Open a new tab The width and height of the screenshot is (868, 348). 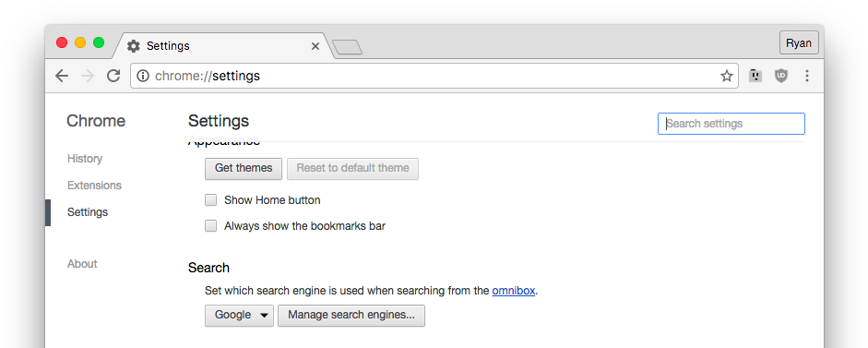(347, 48)
